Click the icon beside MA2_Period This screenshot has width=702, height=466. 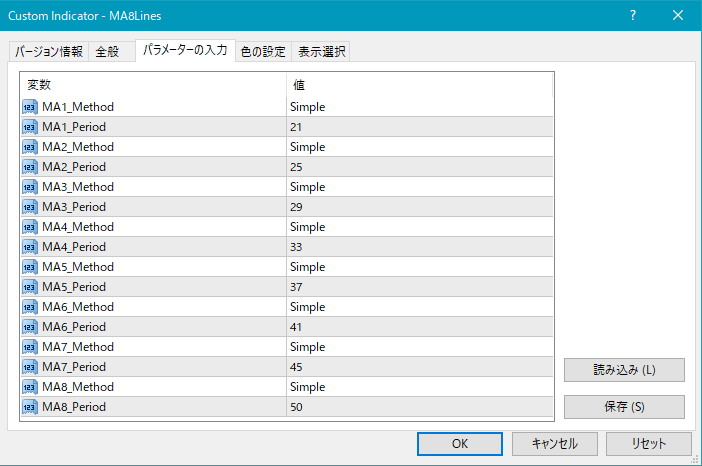coord(29,167)
